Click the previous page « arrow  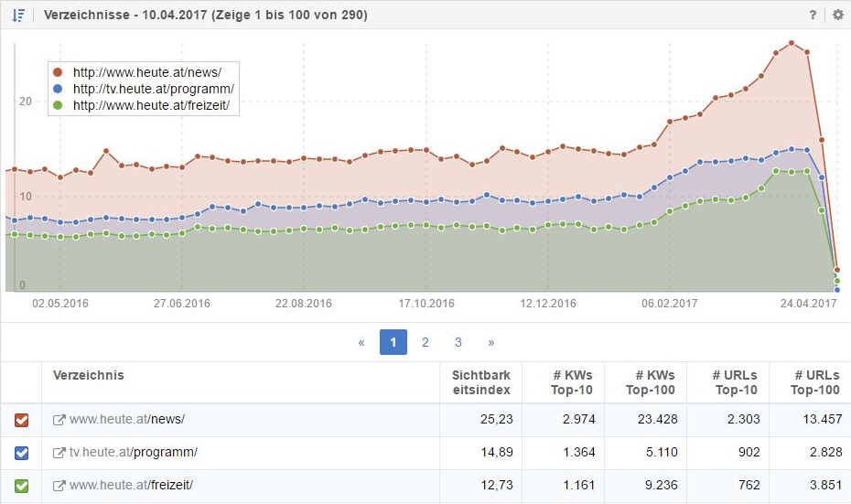coord(361,342)
